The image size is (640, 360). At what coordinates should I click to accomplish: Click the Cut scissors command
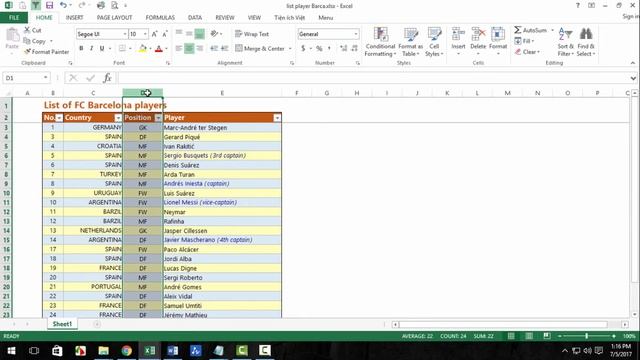point(33,30)
